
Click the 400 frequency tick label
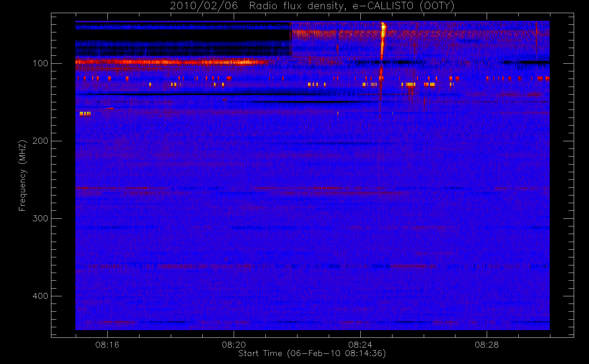pos(40,296)
